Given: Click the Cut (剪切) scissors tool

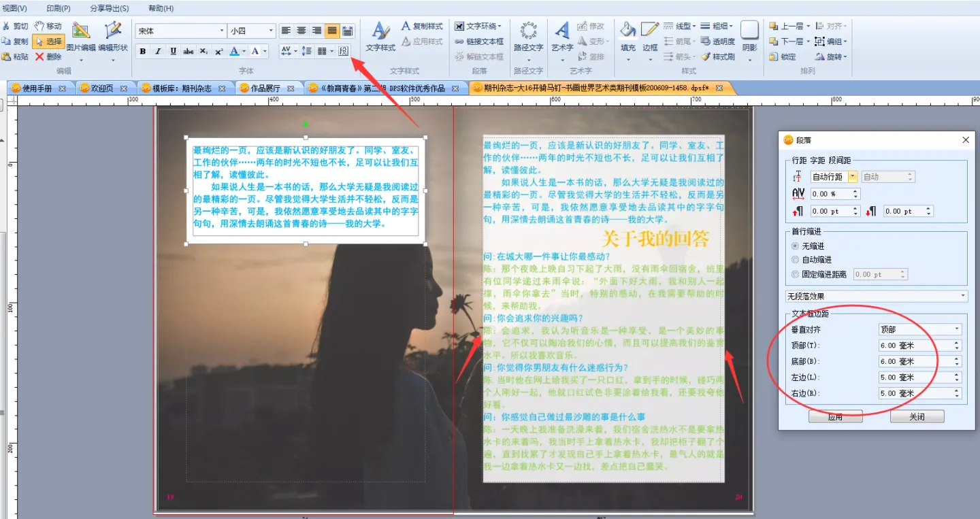Looking at the screenshot, I should [x=16, y=26].
